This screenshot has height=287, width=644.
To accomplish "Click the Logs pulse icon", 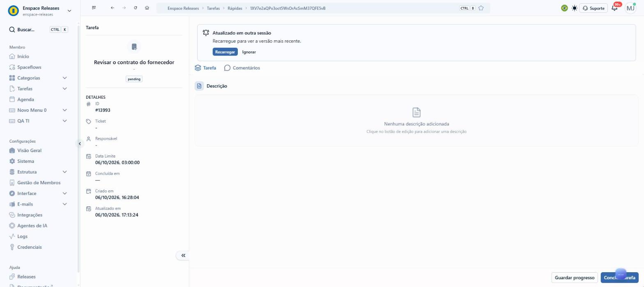I will (x=12, y=236).
